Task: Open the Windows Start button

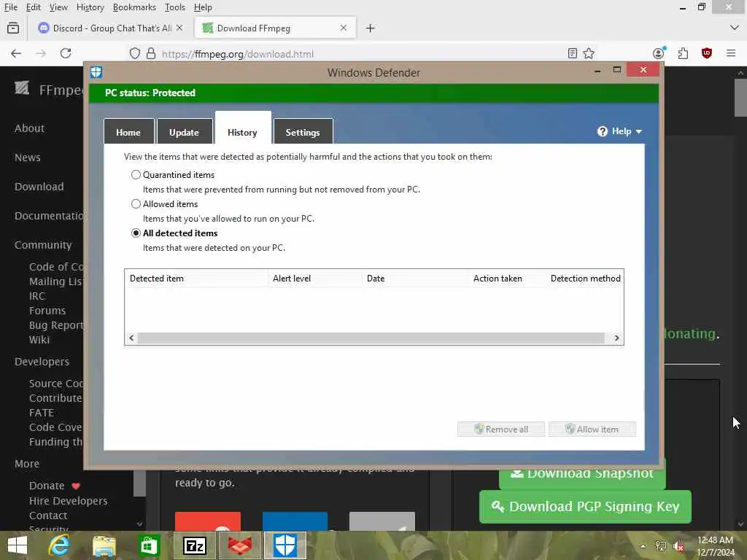Action: (x=18, y=545)
